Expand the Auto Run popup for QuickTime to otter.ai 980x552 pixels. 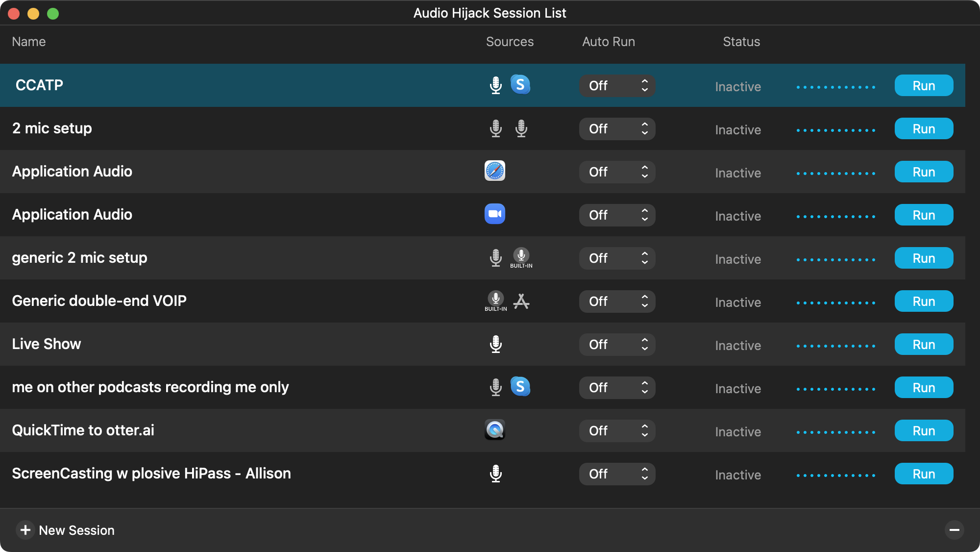coord(617,431)
